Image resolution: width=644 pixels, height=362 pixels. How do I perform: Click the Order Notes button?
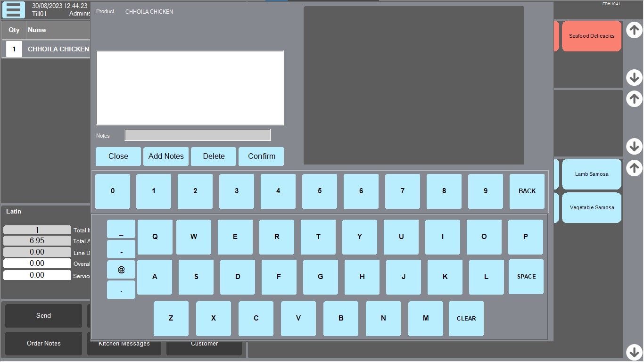pyautogui.click(x=43, y=344)
